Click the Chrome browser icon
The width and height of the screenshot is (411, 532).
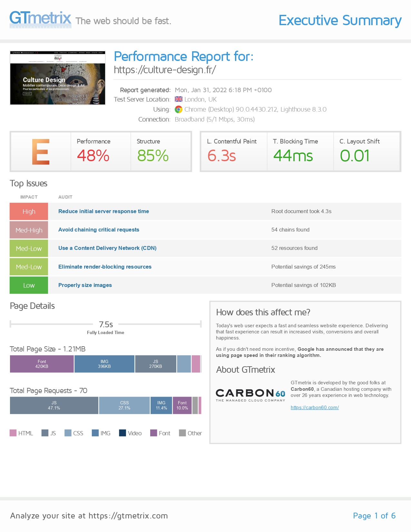click(179, 110)
